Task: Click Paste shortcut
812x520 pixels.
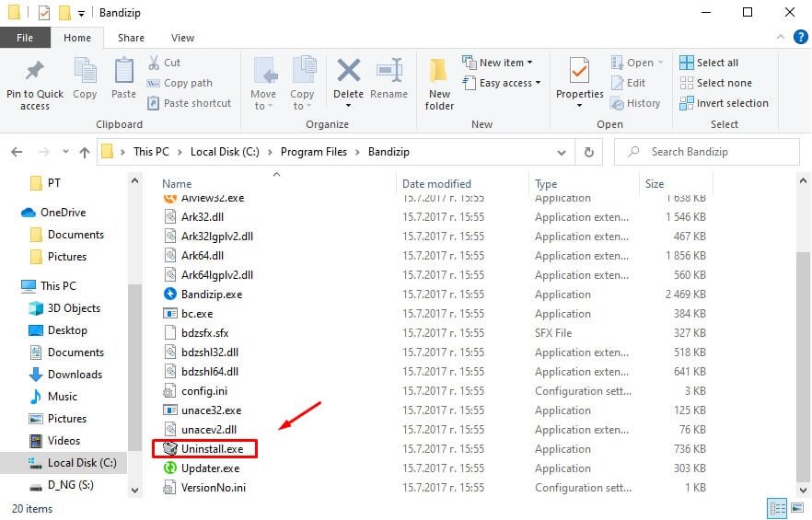Action: 190,103
